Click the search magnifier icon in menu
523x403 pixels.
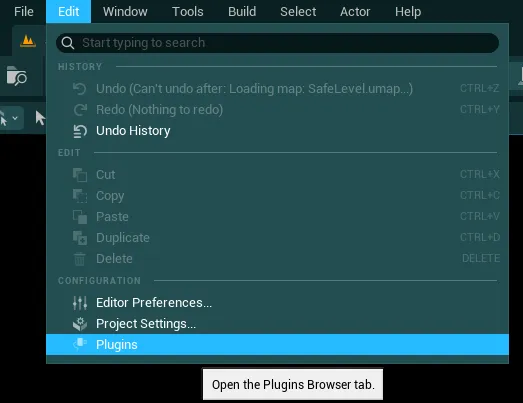[68, 43]
